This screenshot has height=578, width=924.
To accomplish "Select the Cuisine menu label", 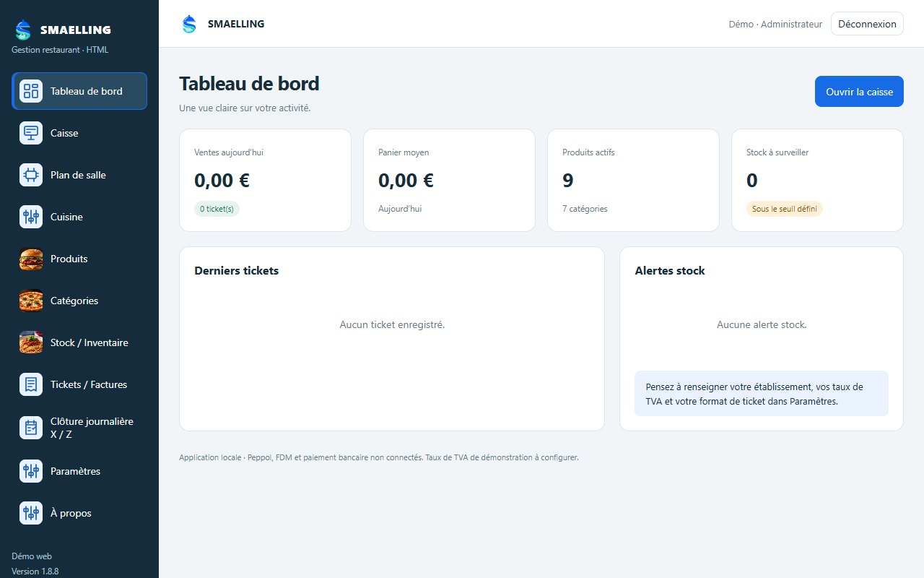I will 66,217.
